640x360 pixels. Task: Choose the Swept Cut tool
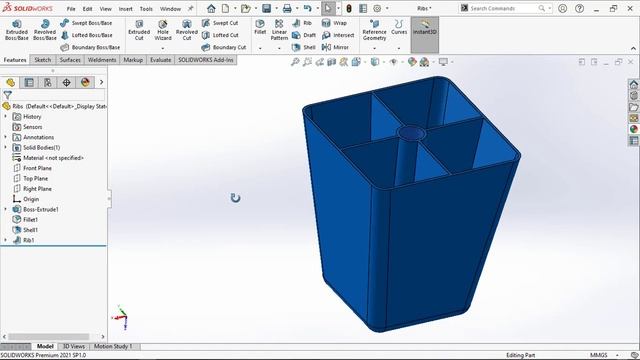click(x=220, y=23)
